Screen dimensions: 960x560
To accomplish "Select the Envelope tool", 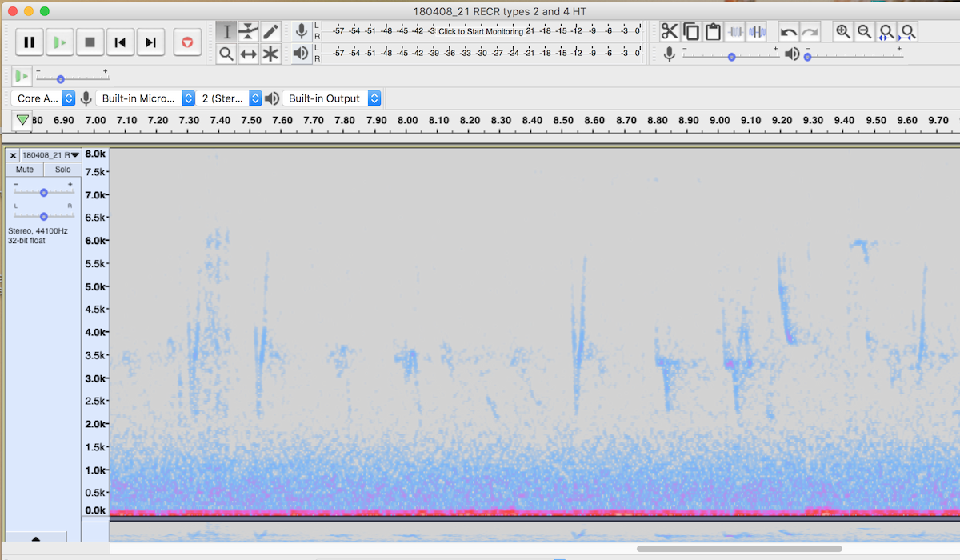I will (x=249, y=32).
